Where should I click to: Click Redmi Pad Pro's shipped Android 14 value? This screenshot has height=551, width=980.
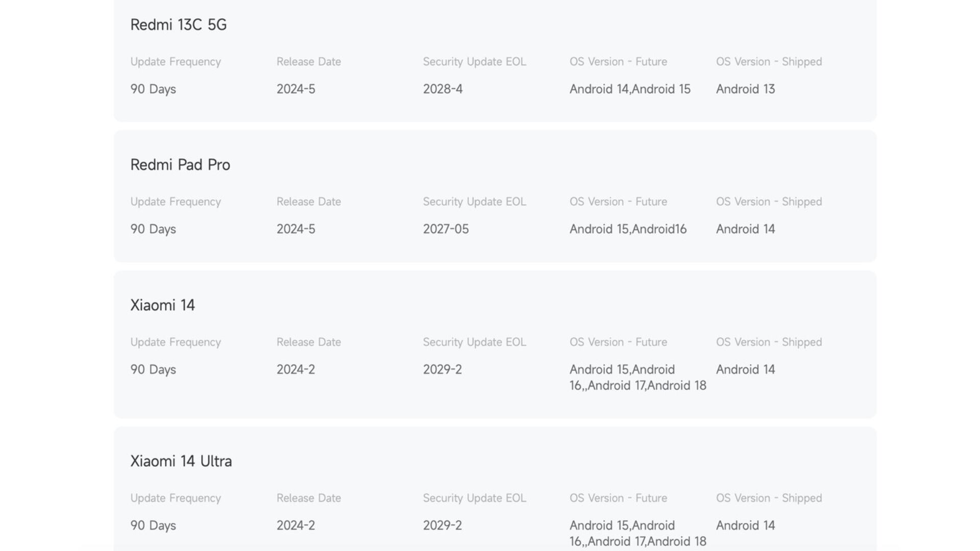[x=745, y=229]
